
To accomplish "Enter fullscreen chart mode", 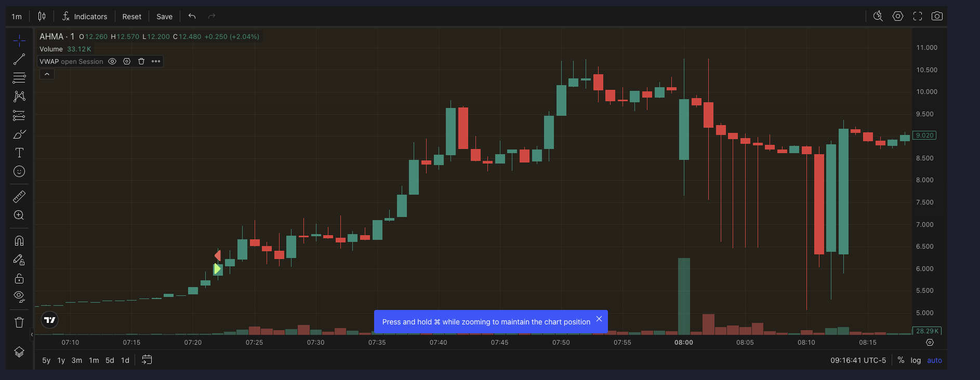I will tap(918, 16).
